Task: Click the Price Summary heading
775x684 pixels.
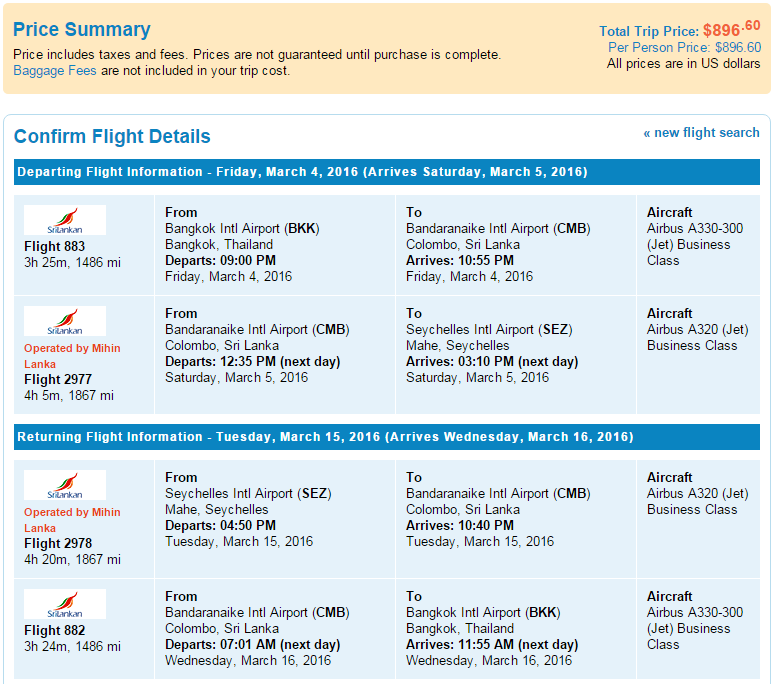Action: (x=82, y=30)
